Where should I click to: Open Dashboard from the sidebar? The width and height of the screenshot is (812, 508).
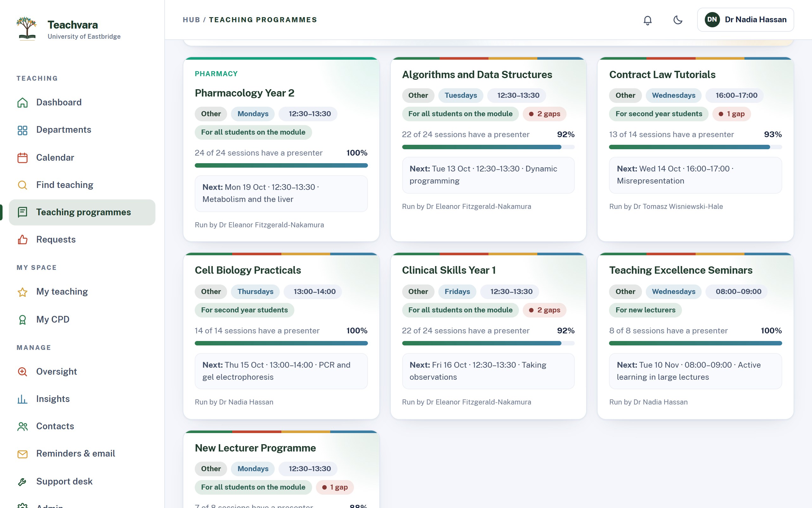82,103
